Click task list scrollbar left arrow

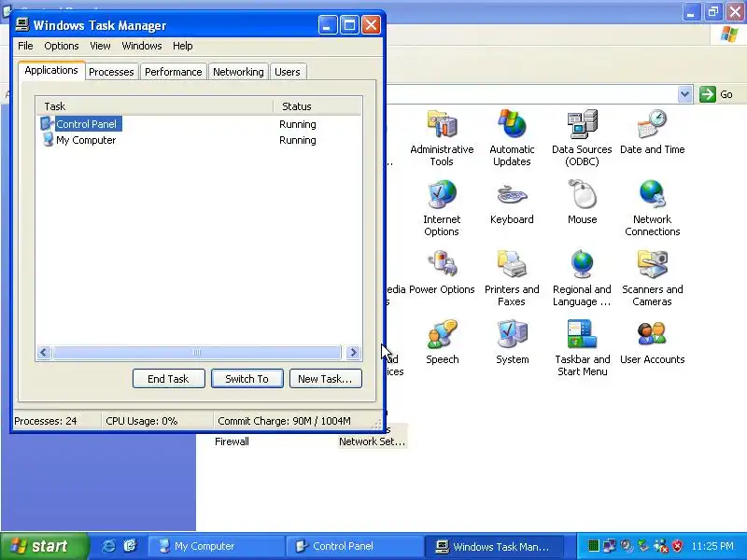tap(44, 353)
